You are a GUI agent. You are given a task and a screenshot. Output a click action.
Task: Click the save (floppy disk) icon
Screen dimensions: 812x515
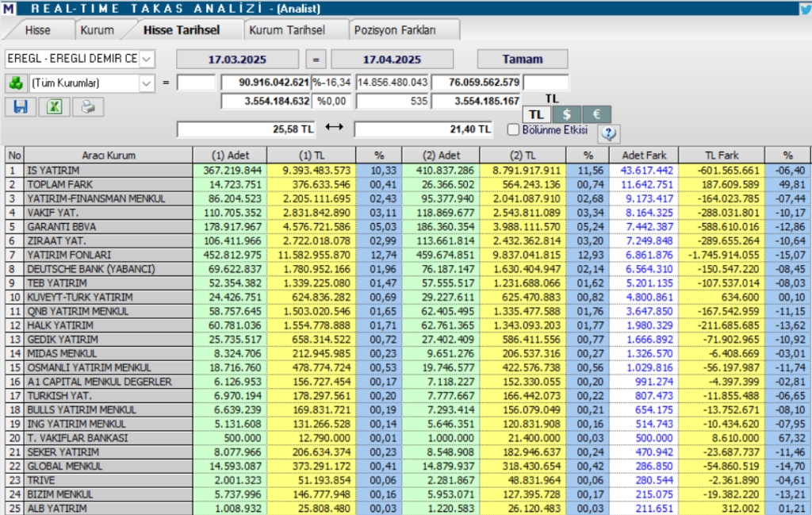(21, 107)
